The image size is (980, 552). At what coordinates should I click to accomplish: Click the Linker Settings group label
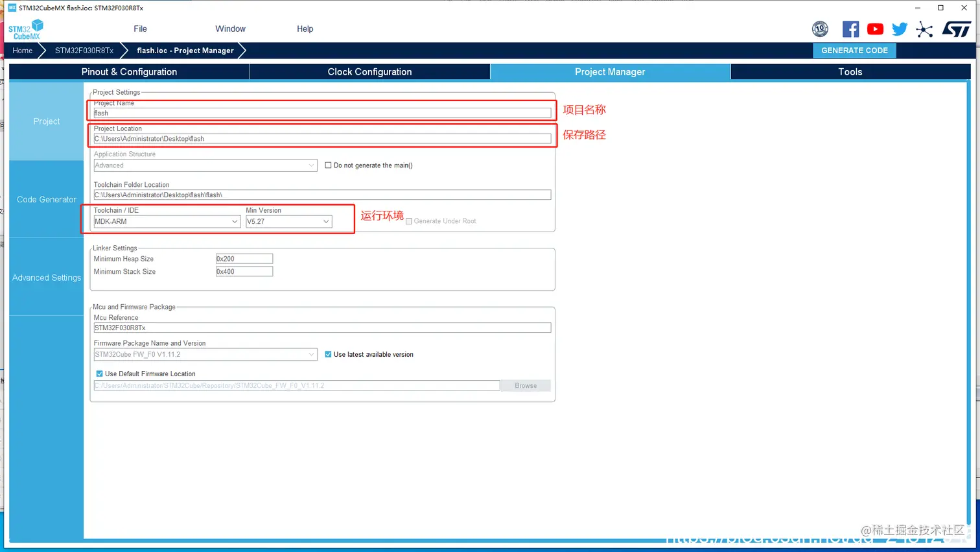pos(115,248)
